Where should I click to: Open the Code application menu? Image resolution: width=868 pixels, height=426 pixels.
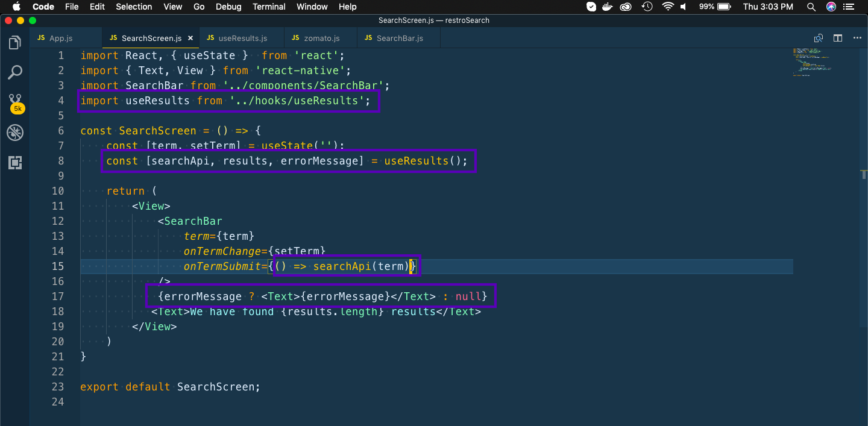pos(43,7)
